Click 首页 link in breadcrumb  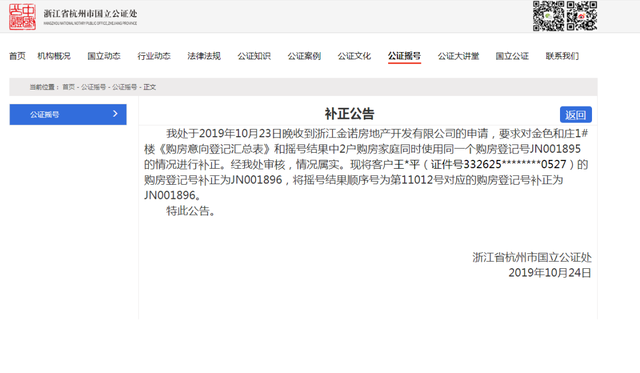[x=69, y=87]
